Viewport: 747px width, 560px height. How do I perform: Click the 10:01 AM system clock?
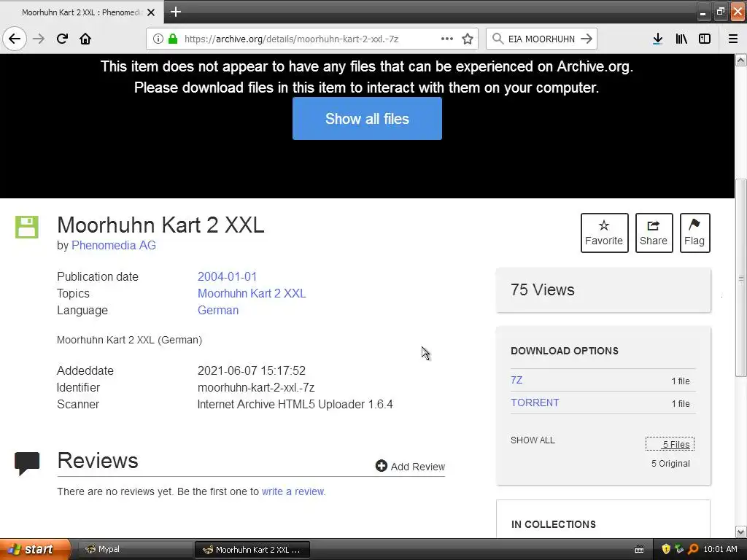720,549
